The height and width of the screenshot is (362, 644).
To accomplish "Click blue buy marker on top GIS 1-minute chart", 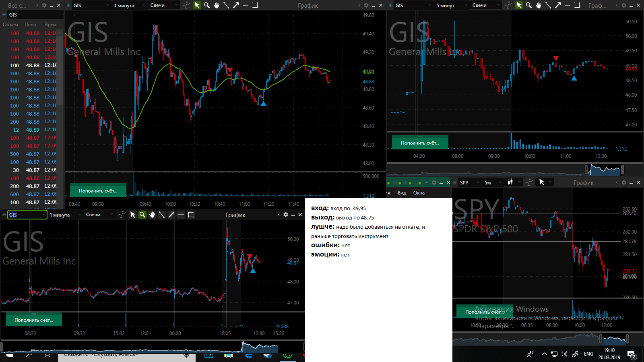I will tap(263, 103).
